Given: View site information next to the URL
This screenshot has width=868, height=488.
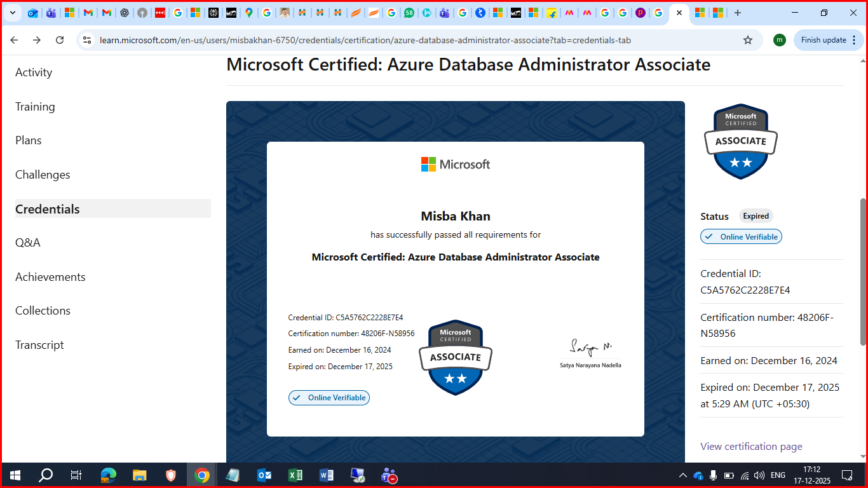Looking at the screenshot, I should tap(88, 40).
